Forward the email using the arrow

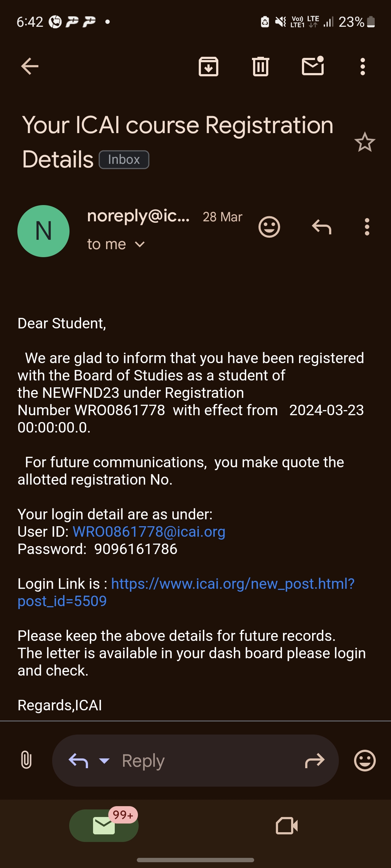pos(315,761)
